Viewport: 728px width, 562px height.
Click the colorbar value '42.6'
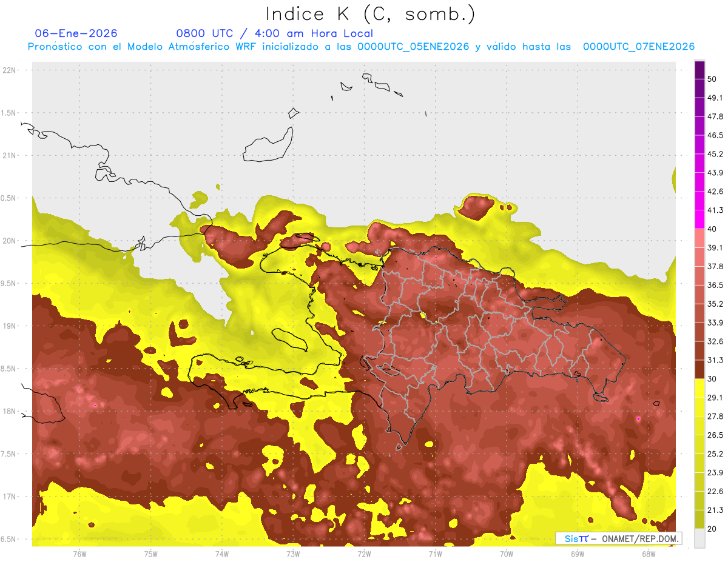[715, 192]
